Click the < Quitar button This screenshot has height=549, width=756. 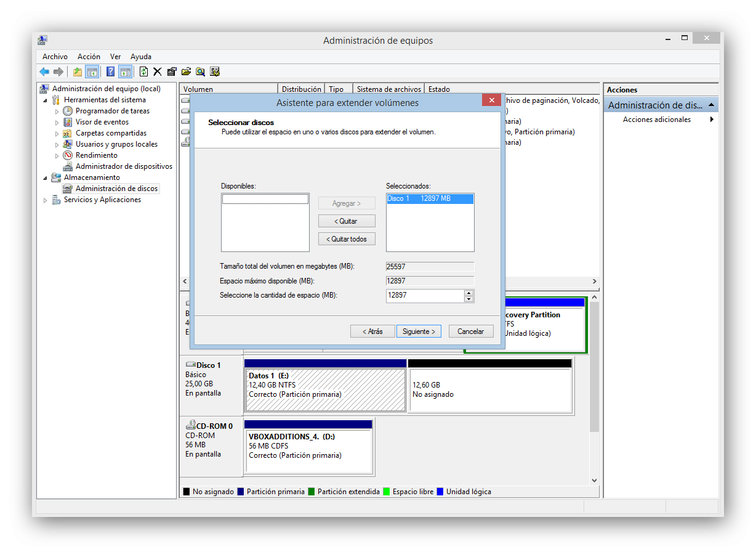coord(347,221)
